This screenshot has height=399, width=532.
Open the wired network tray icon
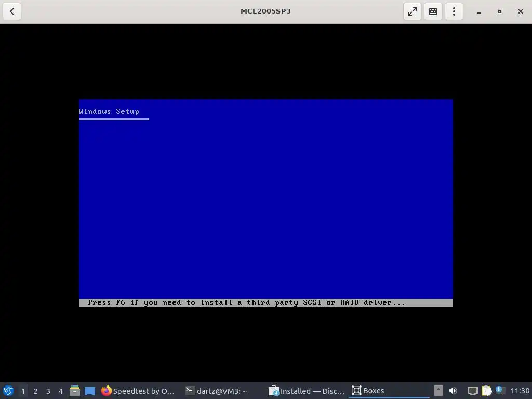(472, 391)
